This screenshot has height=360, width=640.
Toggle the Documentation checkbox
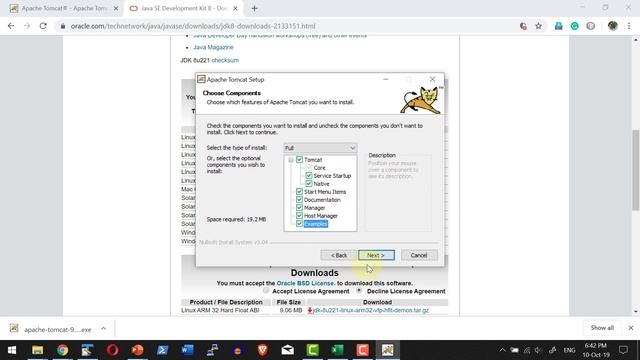tap(299, 200)
